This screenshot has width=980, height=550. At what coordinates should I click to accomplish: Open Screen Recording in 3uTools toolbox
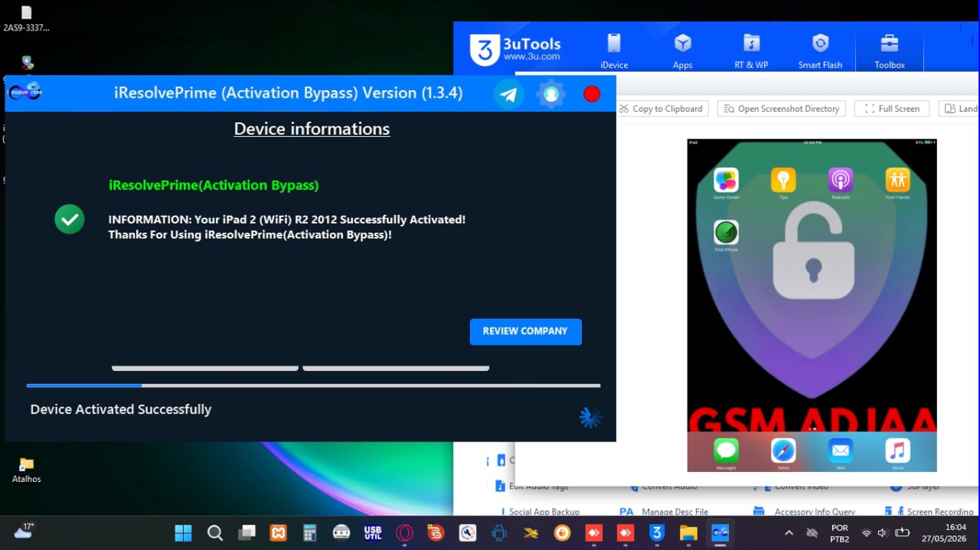pyautogui.click(x=929, y=512)
